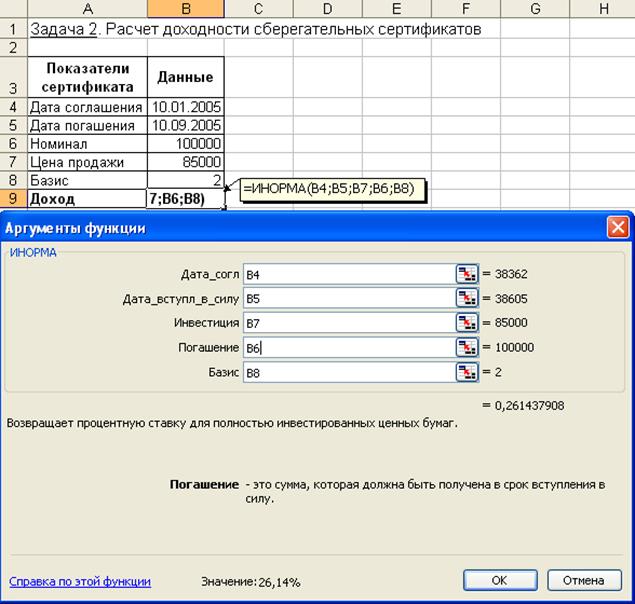Click collapse-dialog icon for Дата_вступл_в_силу field

click(x=467, y=298)
